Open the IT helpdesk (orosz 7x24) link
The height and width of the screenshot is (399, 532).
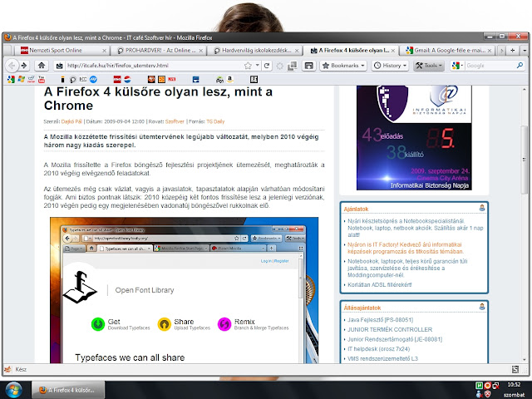tap(379, 349)
